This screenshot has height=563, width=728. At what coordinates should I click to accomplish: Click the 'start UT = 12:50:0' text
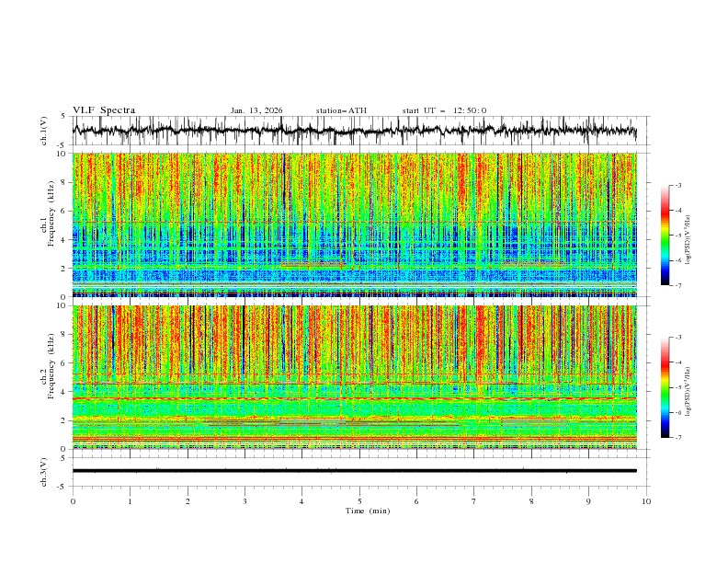444,110
